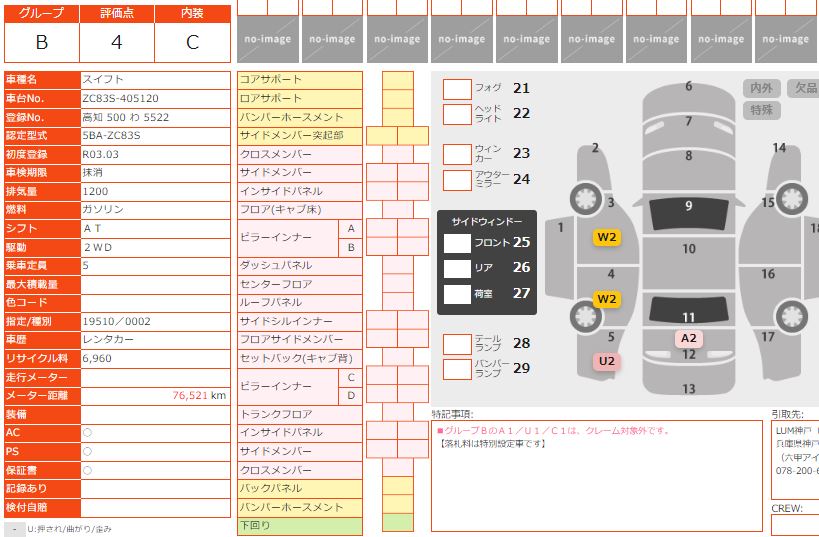Click the A2 damage marker on trunk
The height and width of the screenshot is (537, 819).
(x=689, y=338)
